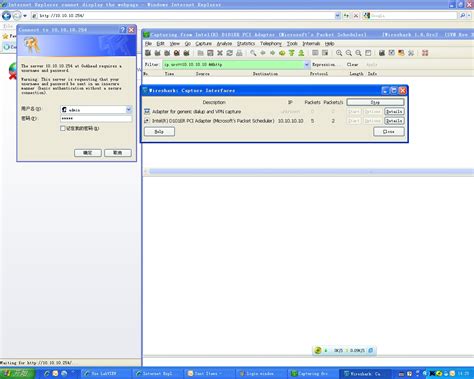
Task: Open a capture file with the toolbar folder icon
Action: (200, 53)
